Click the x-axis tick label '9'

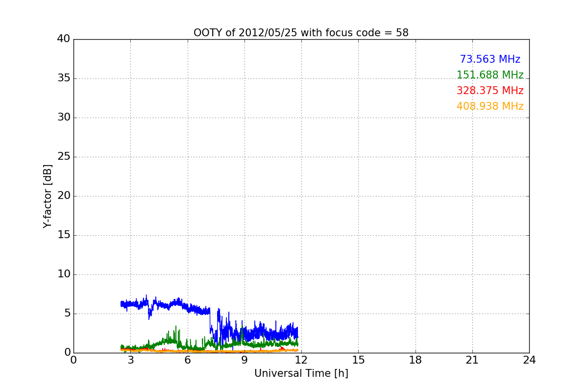pyautogui.click(x=245, y=360)
